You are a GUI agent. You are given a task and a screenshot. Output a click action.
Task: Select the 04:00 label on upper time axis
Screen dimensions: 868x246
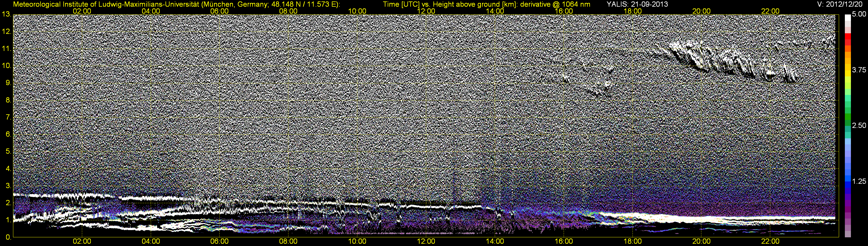pyautogui.click(x=151, y=11)
